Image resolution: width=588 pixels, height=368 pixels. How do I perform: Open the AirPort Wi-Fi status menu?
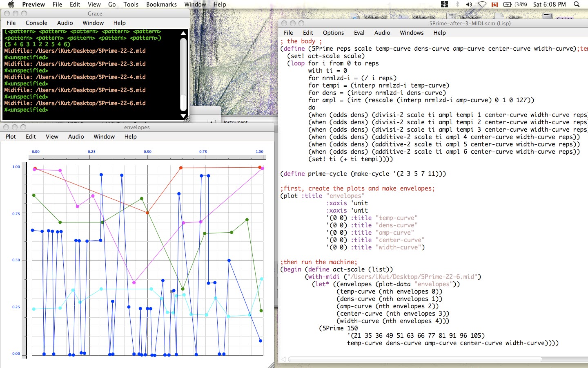[482, 4]
